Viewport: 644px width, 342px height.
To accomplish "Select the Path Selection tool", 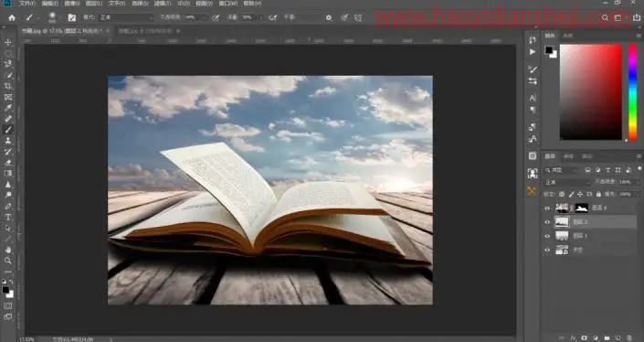I will (x=8, y=228).
